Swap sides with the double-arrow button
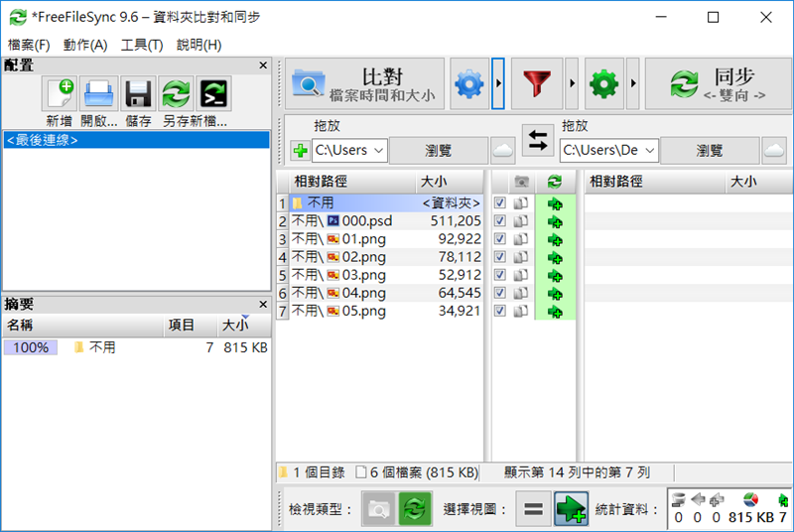 537,140
